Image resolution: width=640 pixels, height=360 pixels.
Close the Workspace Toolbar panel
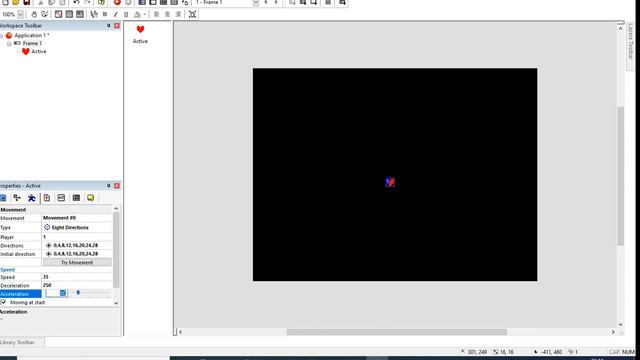(x=117, y=26)
